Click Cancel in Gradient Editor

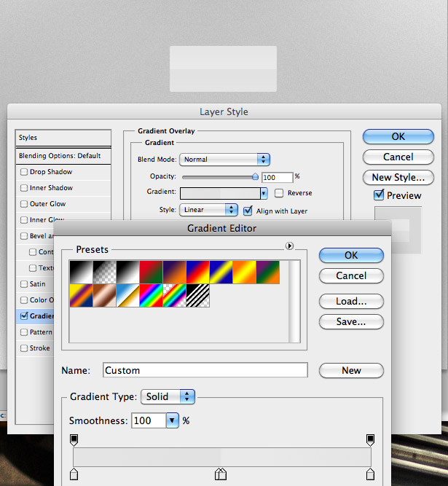tap(351, 276)
